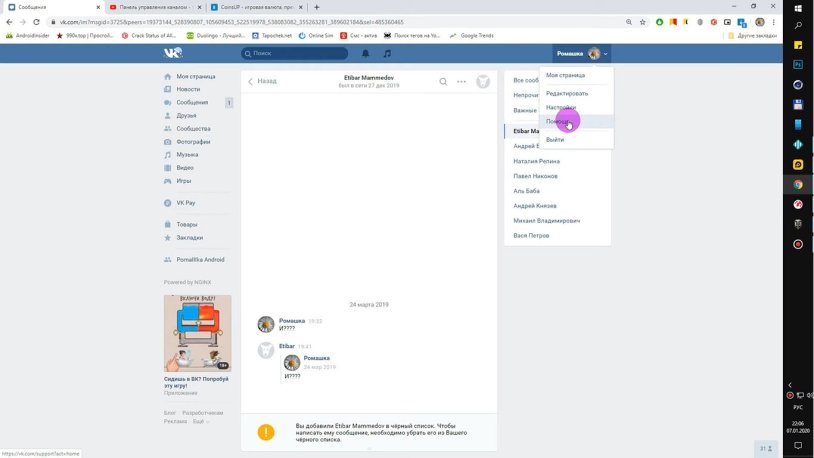Open Закладки in the sidebar
Image resolution: width=814 pixels, height=458 pixels.
coord(189,238)
